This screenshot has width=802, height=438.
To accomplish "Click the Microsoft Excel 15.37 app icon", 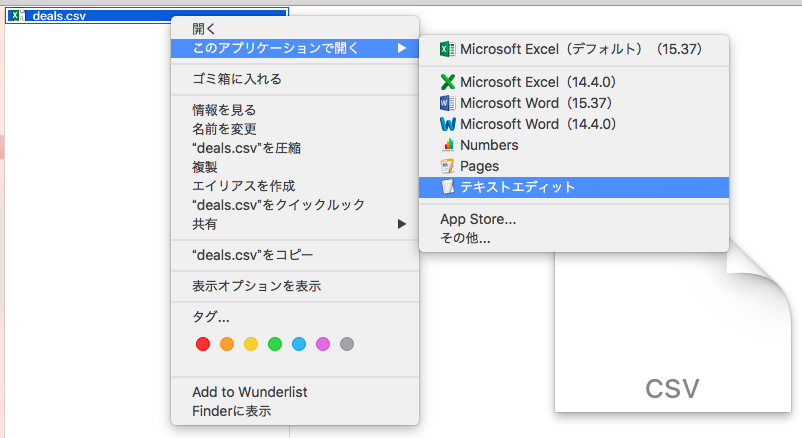I will pyautogui.click(x=448, y=49).
